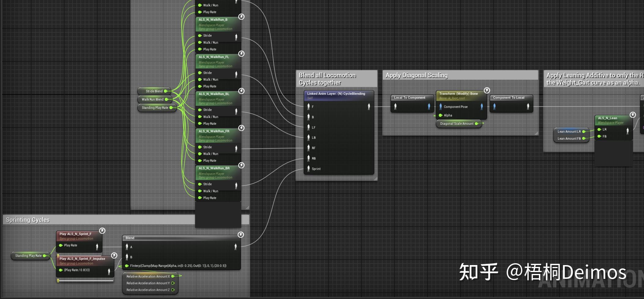Click the Component Pose pin on Transform (Modify) Bone
Viewport: 644px width, 299px height.
[440, 107]
